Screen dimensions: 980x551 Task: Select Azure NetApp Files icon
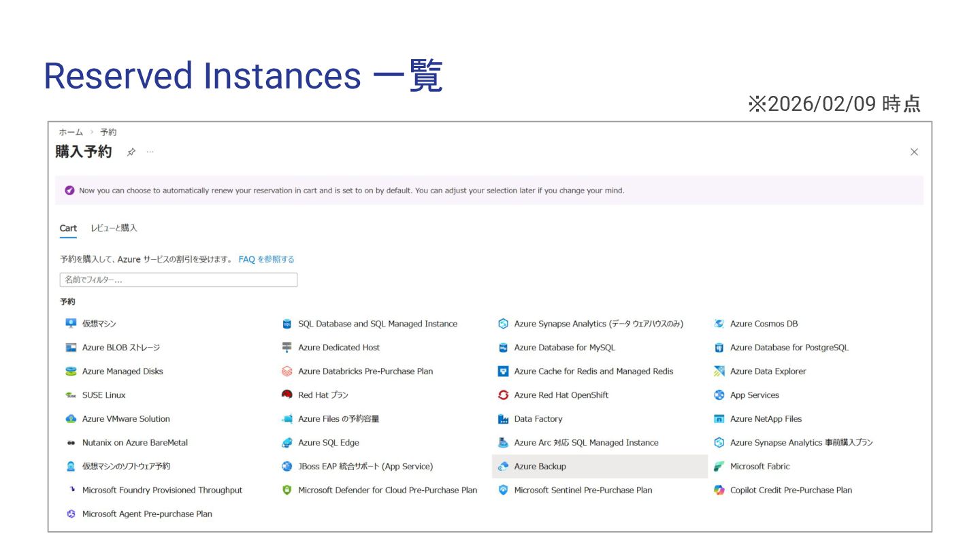[x=719, y=419]
